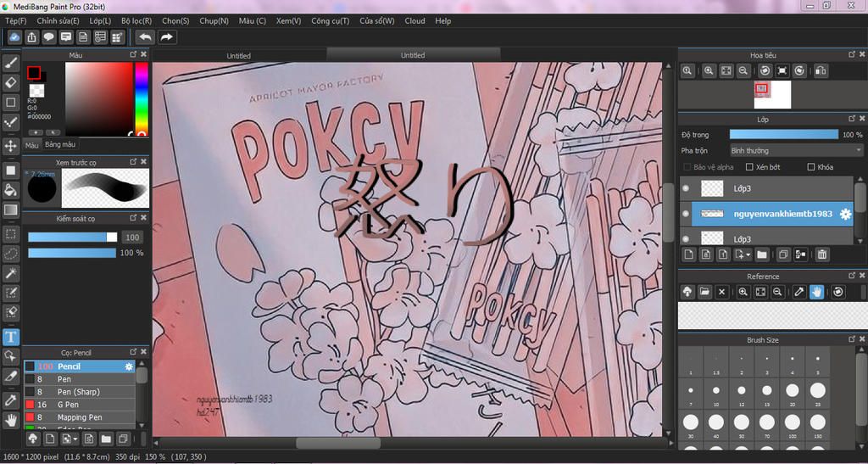The image size is (868, 464).
Task: Select the Bucket tool
Action: (10, 190)
